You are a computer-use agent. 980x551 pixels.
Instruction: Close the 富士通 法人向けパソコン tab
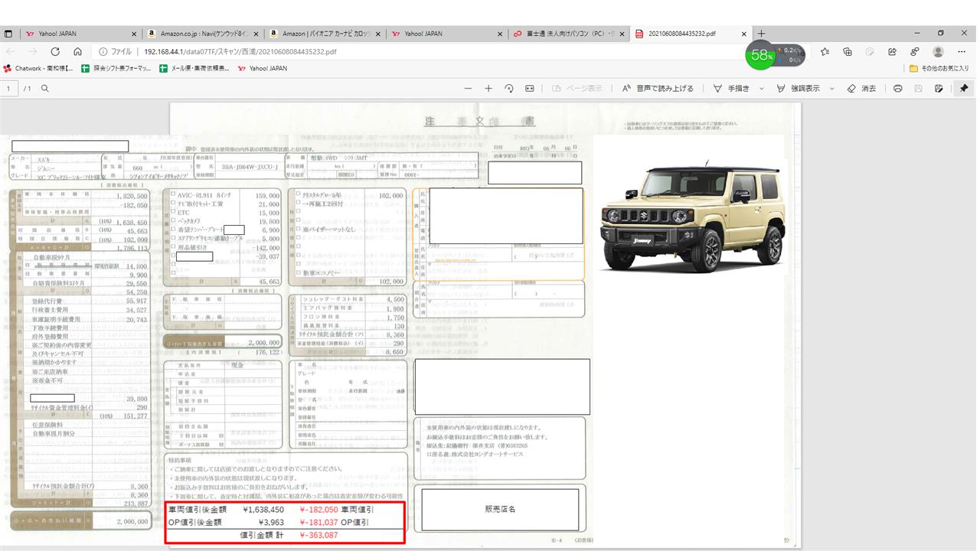pyautogui.click(x=622, y=34)
